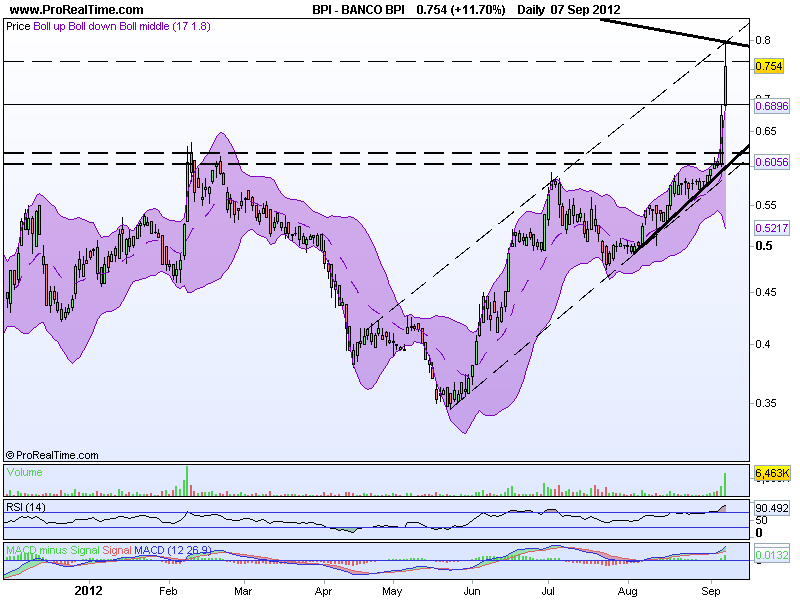Click the blue MACD (12 26 9) label

172,551
